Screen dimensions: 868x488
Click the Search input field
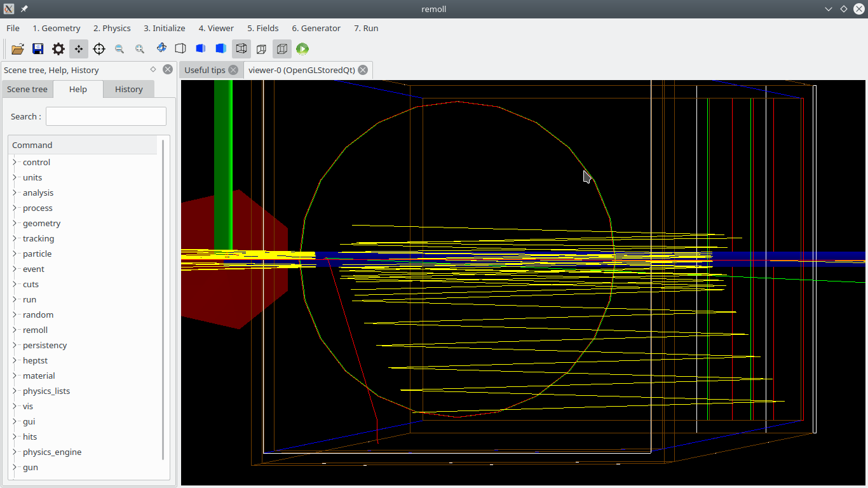pos(105,116)
